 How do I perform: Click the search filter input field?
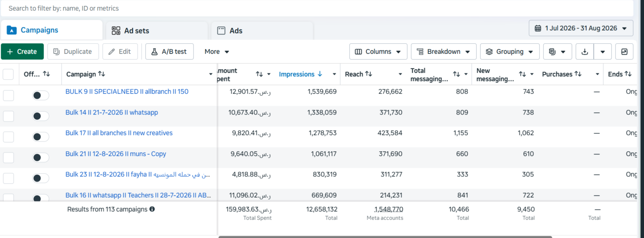pyautogui.click(x=317, y=8)
